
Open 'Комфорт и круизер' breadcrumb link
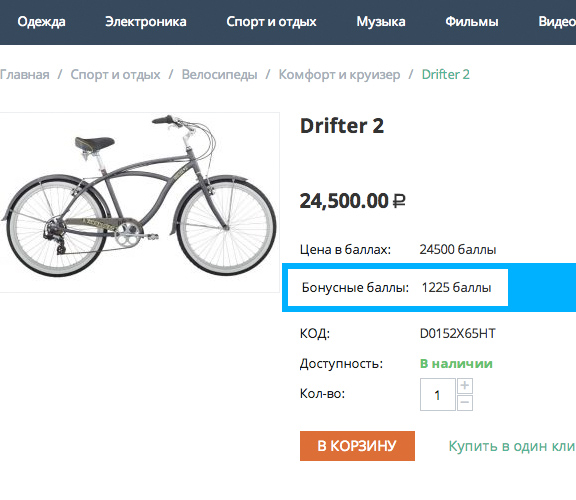coord(339,75)
